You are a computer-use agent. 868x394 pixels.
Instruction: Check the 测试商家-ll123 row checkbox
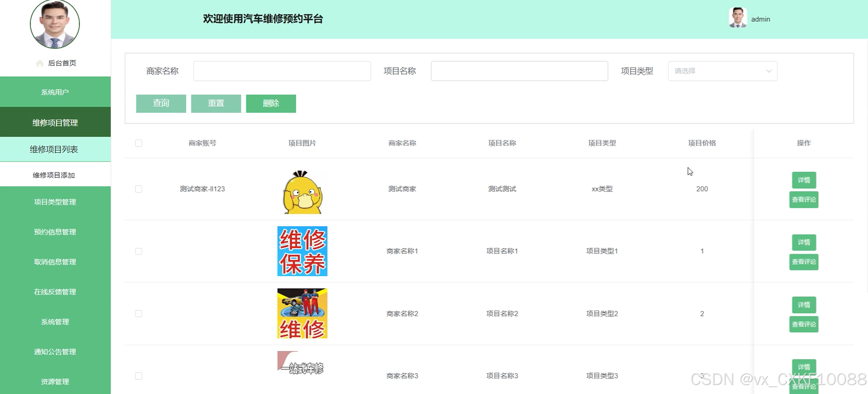(x=138, y=189)
